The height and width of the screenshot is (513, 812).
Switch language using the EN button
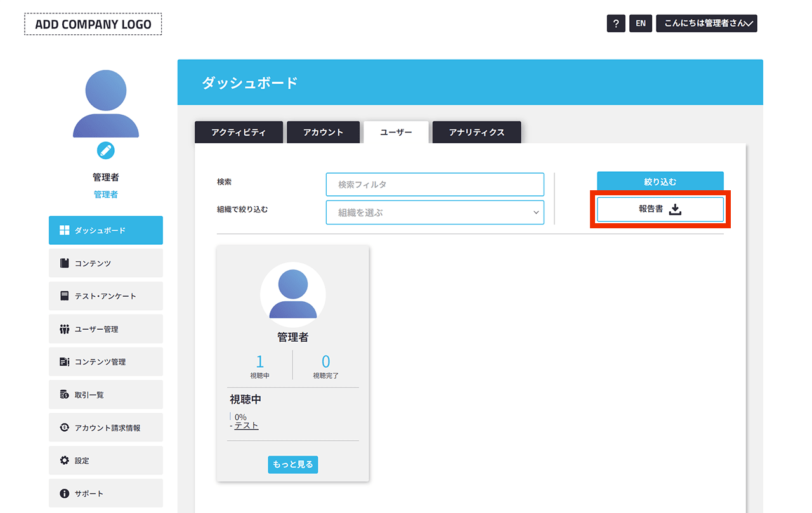click(x=640, y=23)
